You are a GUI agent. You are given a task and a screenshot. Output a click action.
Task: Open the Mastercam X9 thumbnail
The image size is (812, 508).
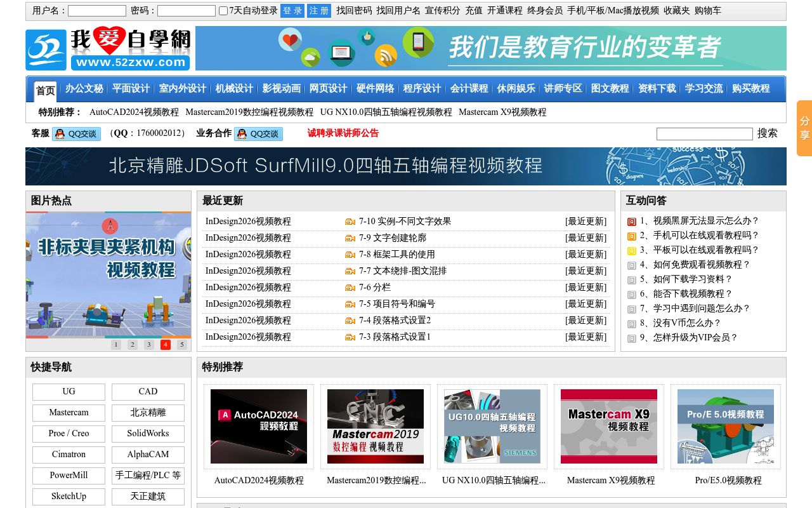[609, 426]
